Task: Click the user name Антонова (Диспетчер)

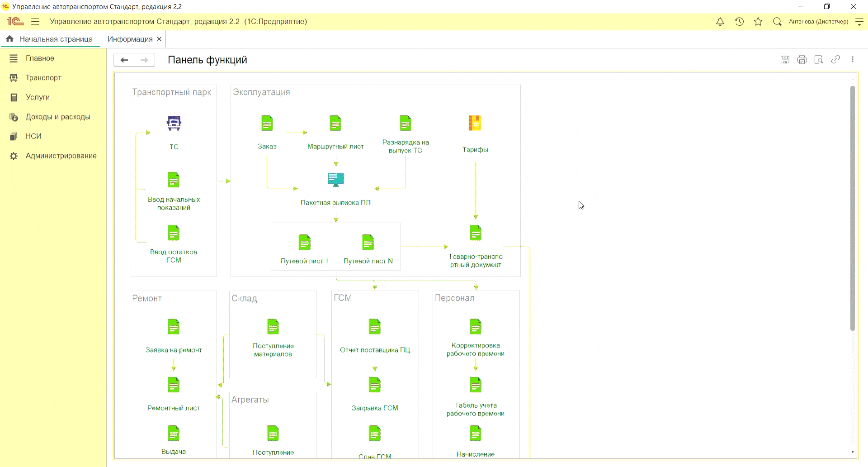Action: tap(818, 22)
